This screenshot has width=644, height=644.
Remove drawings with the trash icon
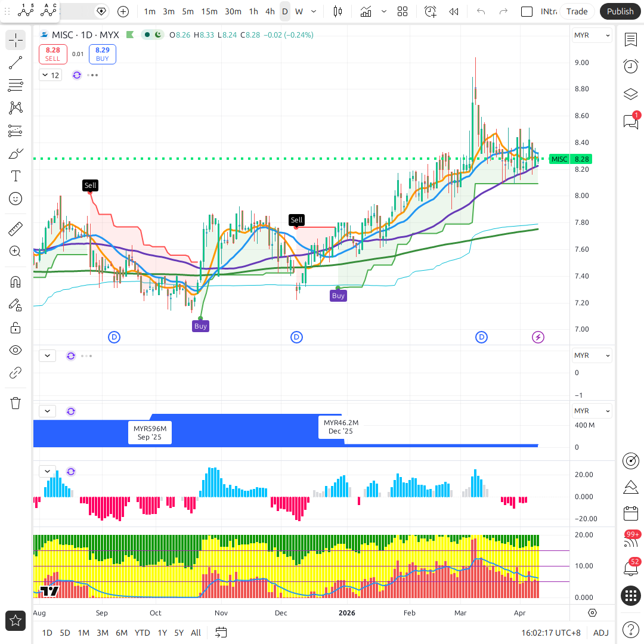pos(16,403)
